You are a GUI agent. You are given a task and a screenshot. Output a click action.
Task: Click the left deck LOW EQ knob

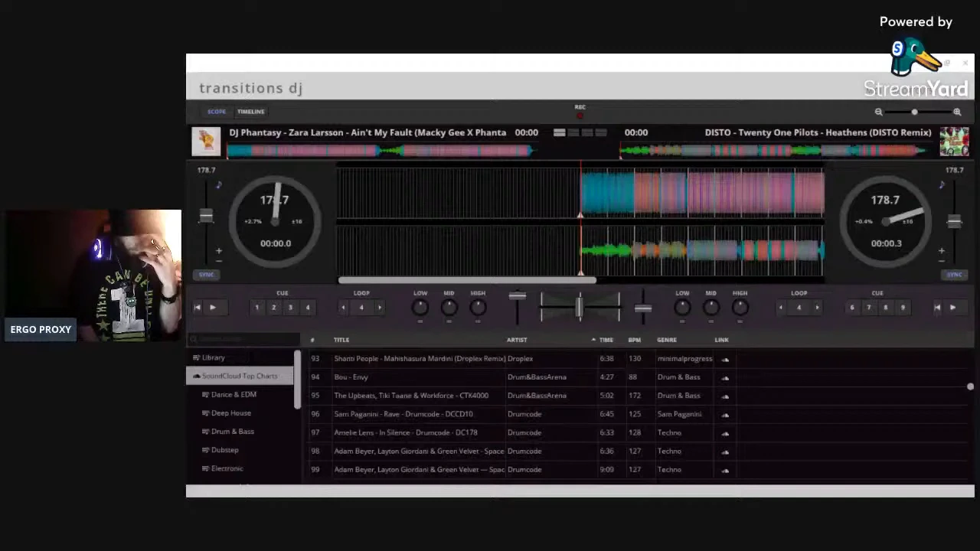(x=420, y=308)
